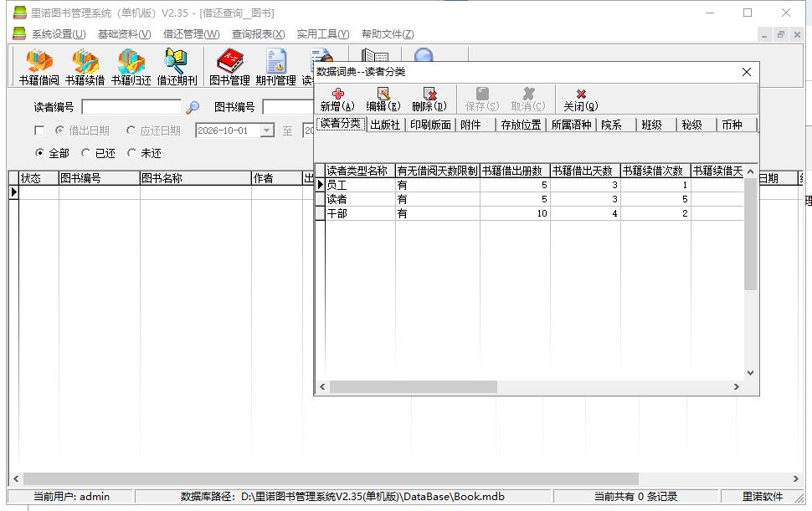This screenshot has width=812, height=511.
Task: Click the 作者 column header in main grid
Action: coord(276,178)
